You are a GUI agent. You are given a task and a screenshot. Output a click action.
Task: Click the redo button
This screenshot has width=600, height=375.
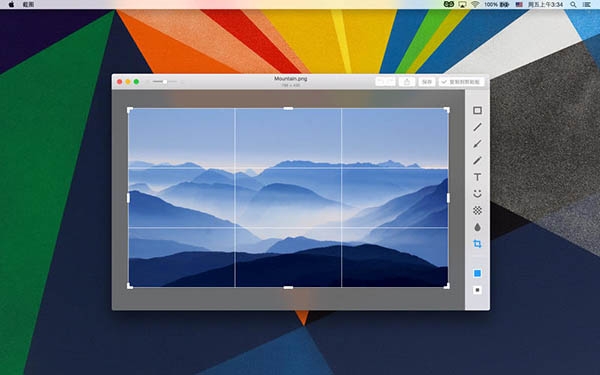pyautogui.click(x=390, y=82)
